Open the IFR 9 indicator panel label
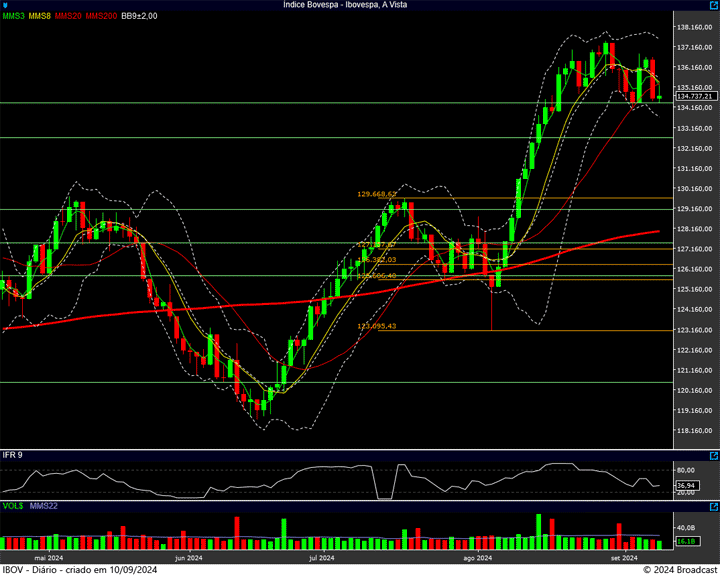Screen dimensions: 720x575 pyautogui.click(x=13, y=455)
